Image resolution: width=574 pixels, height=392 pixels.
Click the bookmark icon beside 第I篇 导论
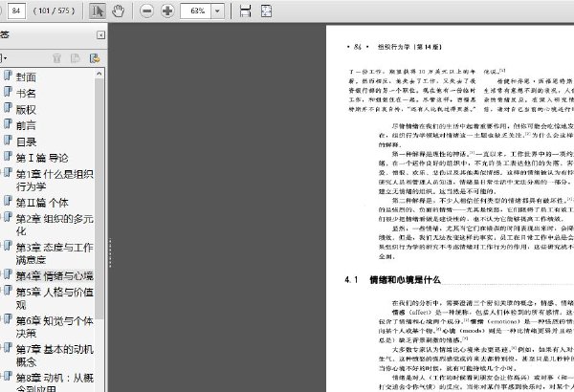(x=8, y=156)
